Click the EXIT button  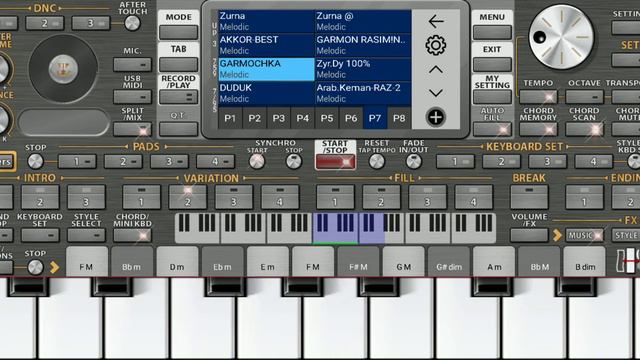coord(492,64)
